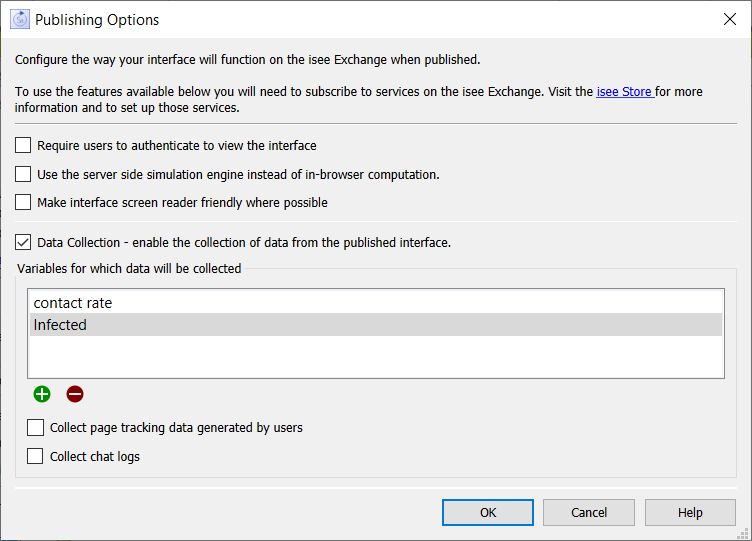Click the Publishing Options title bar text
Image resolution: width=752 pixels, height=541 pixels.
point(97,20)
